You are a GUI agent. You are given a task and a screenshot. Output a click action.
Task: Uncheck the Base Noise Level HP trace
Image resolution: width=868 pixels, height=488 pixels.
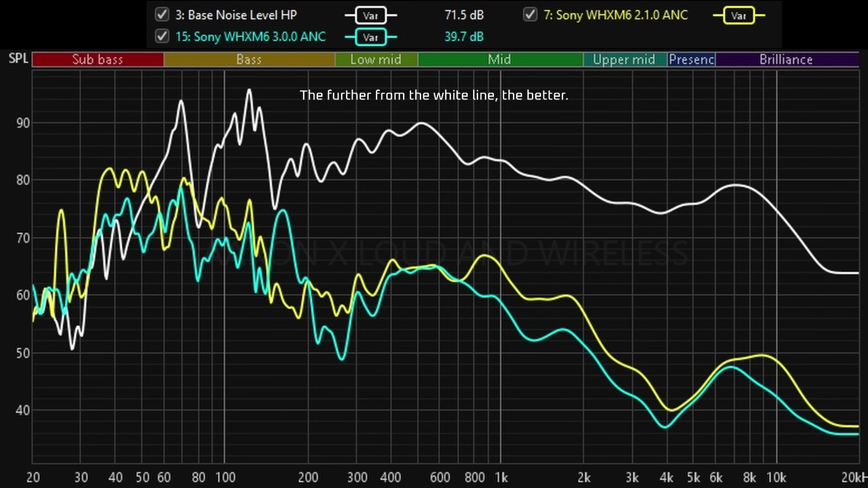(x=162, y=14)
